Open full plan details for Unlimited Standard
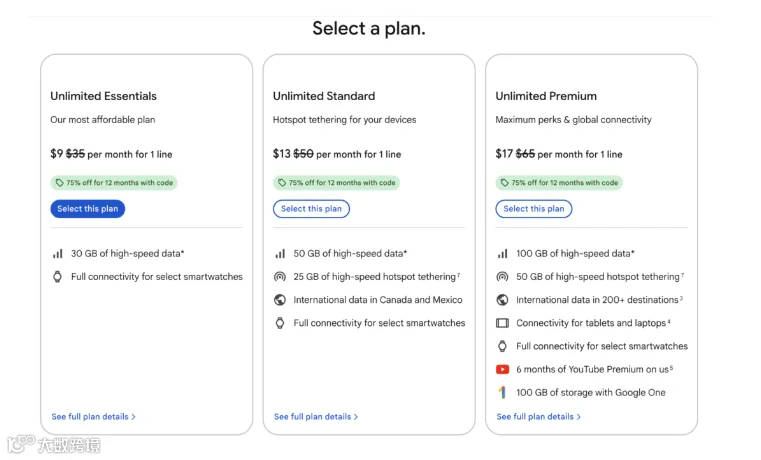The image size is (761, 460). coord(316,417)
